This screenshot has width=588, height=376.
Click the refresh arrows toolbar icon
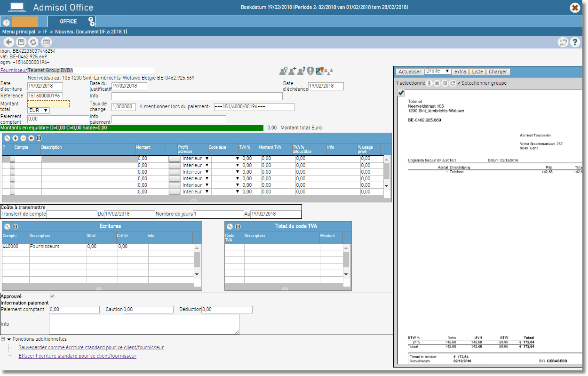[33, 42]
